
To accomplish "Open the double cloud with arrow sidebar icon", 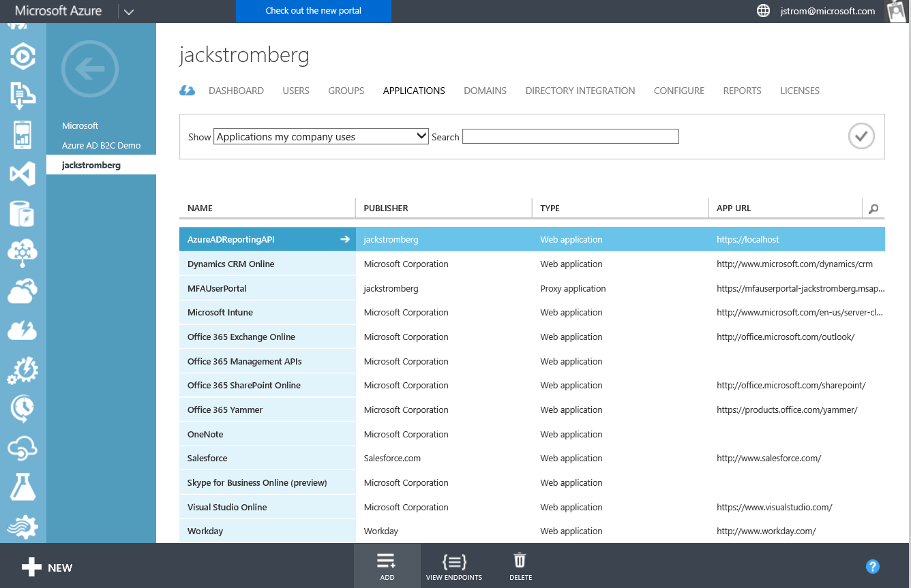I will coord(23,292).
